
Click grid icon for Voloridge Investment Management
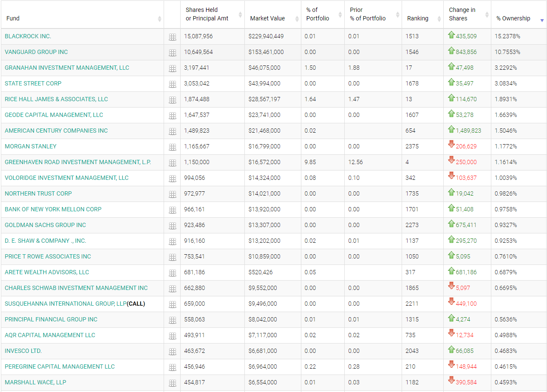172,179
